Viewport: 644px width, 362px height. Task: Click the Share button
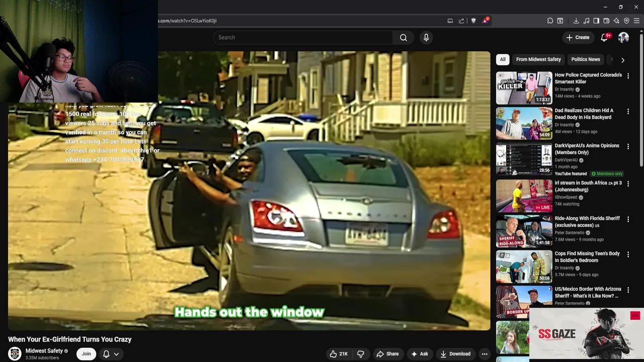point(387,354)
